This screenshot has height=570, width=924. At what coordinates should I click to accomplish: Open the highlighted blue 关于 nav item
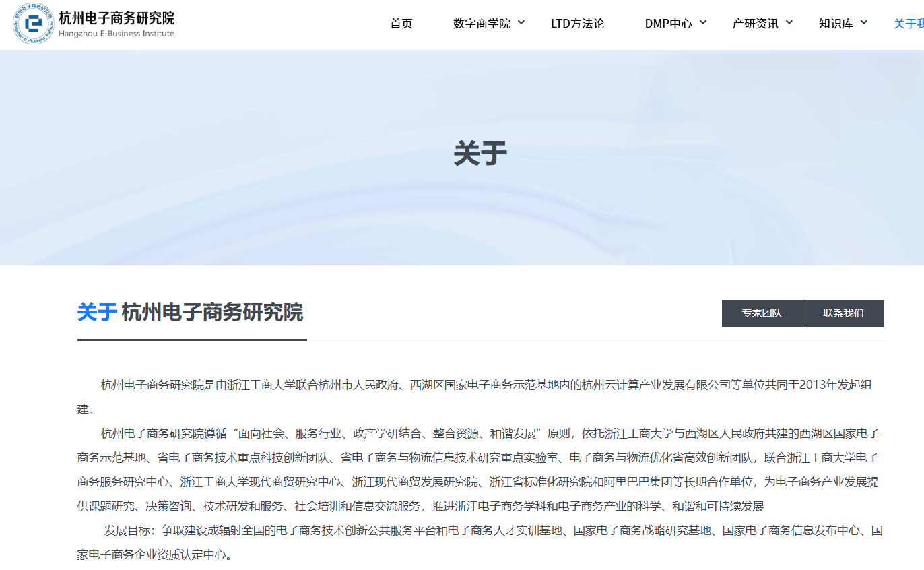click(x=909, y=24)
